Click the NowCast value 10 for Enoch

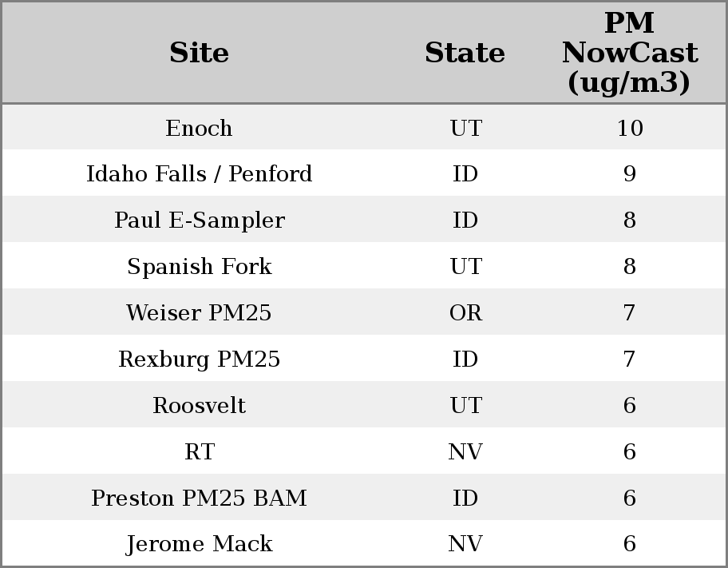[x=629, y=128]
